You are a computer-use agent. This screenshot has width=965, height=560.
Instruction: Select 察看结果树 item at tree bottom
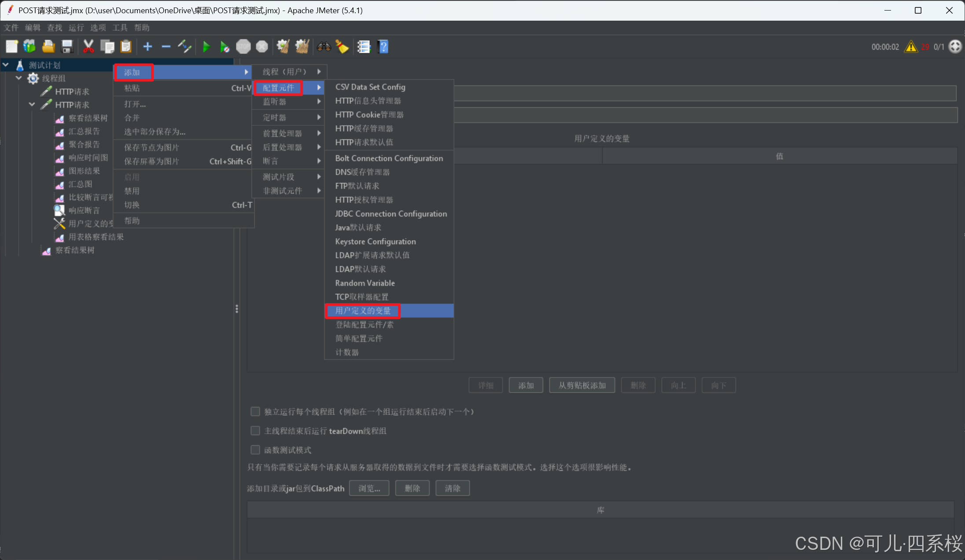click(75, 250)
